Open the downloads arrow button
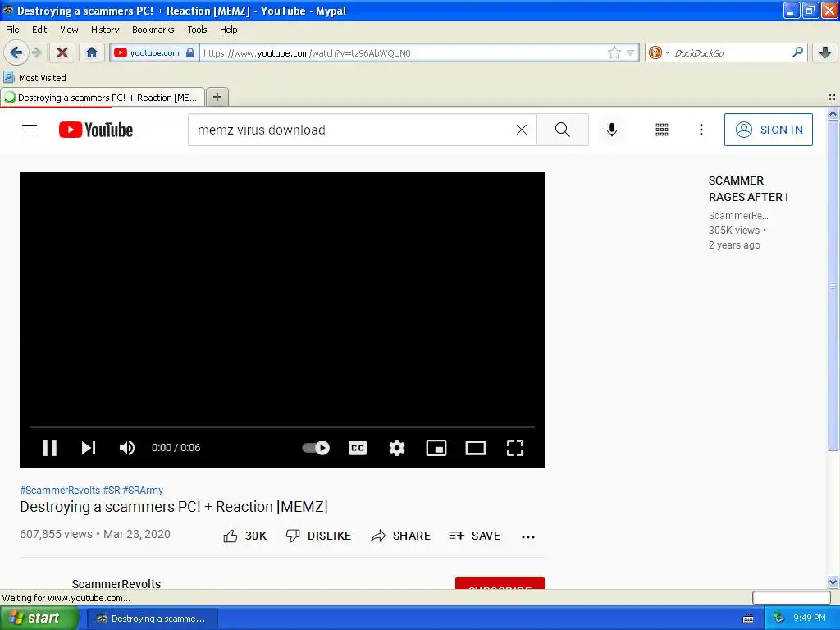The image size is (840, 630). pyautogui.click(x=825, y=52)
